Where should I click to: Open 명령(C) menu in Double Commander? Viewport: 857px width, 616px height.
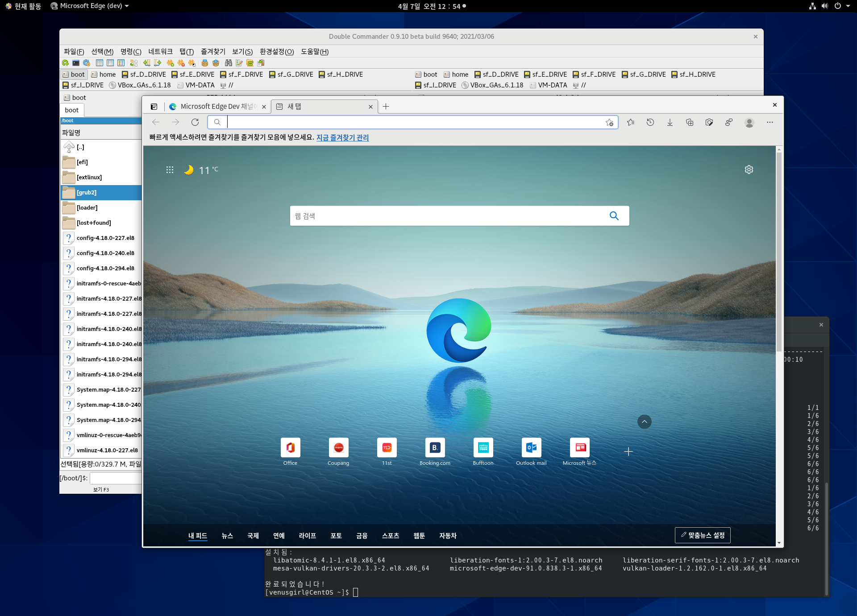point(131,51)
